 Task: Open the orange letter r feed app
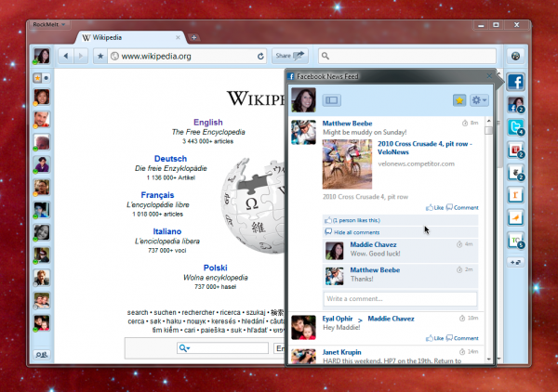[x=515, y=195]
